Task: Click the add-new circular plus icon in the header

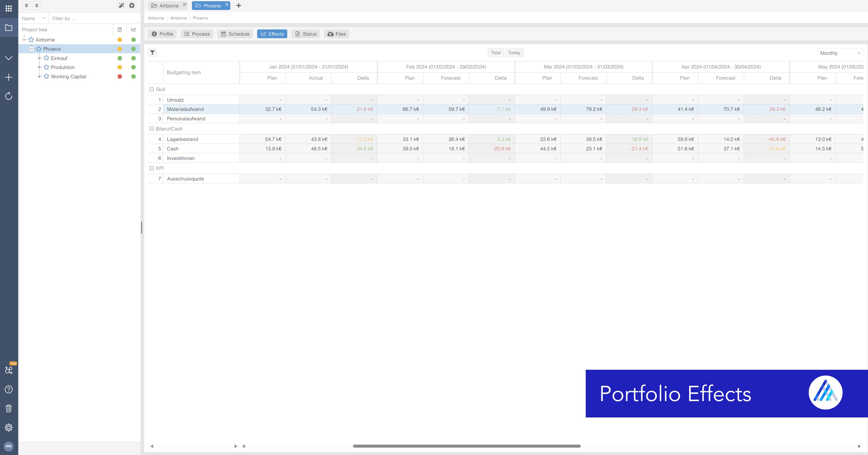Action: (x=132, y=5)
